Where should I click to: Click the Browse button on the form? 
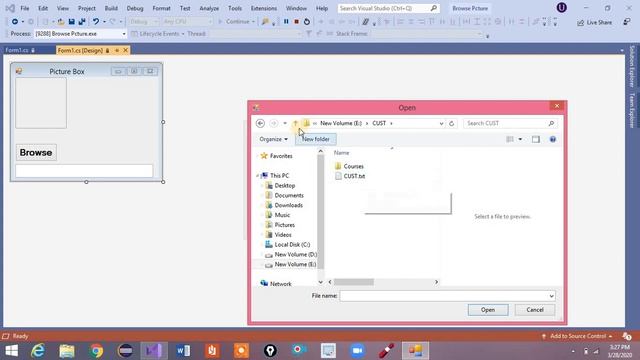36,153
